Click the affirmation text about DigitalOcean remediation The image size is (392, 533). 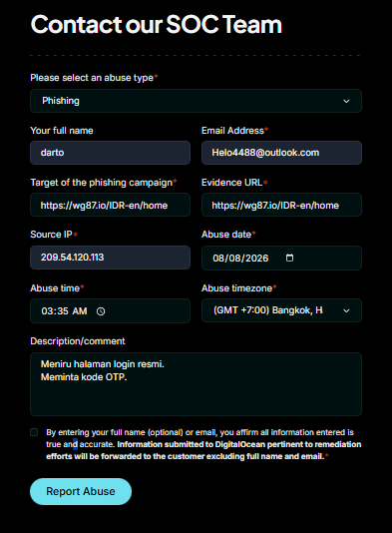[x=203, y=444]
